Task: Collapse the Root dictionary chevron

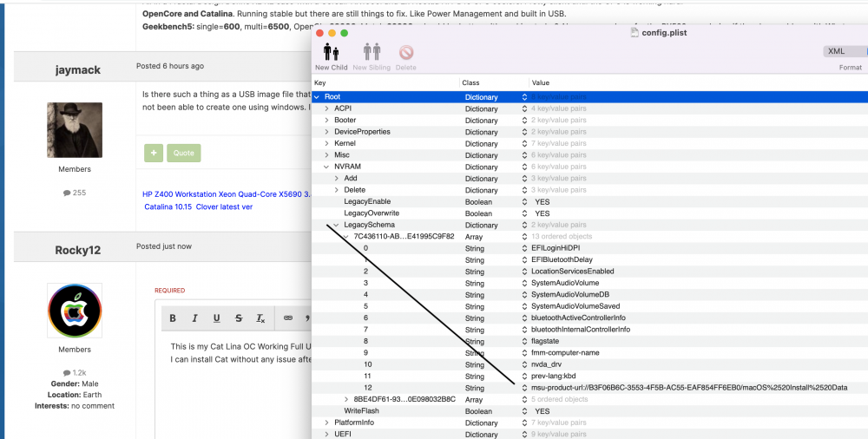Action: click(317, 97)
